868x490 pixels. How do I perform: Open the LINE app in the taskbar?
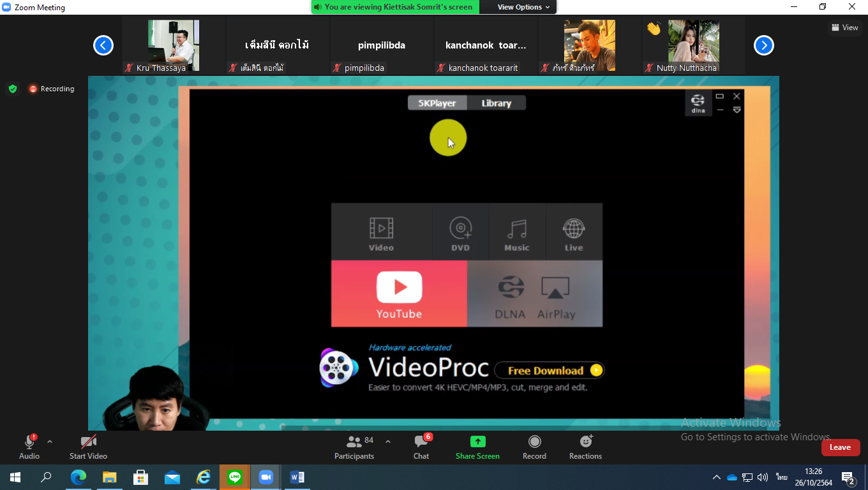[x=235, y=477]
